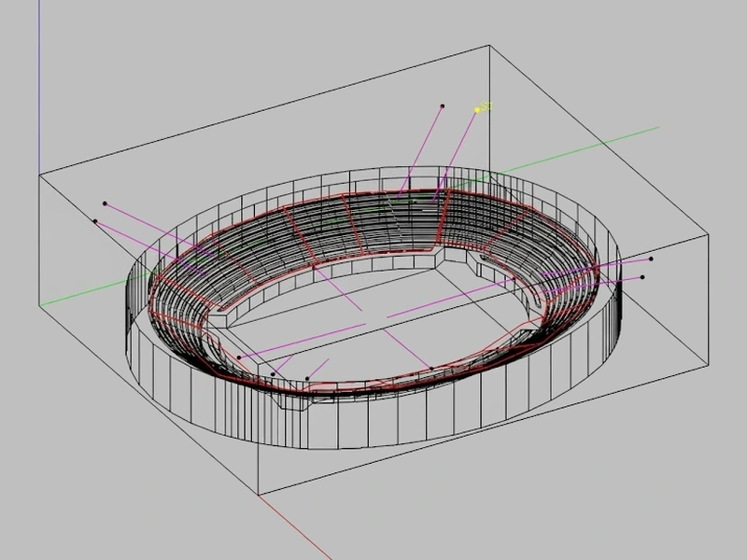Select the bounding box bottom front corner
The height and width of the screenshot is (560, 747).
259,496
